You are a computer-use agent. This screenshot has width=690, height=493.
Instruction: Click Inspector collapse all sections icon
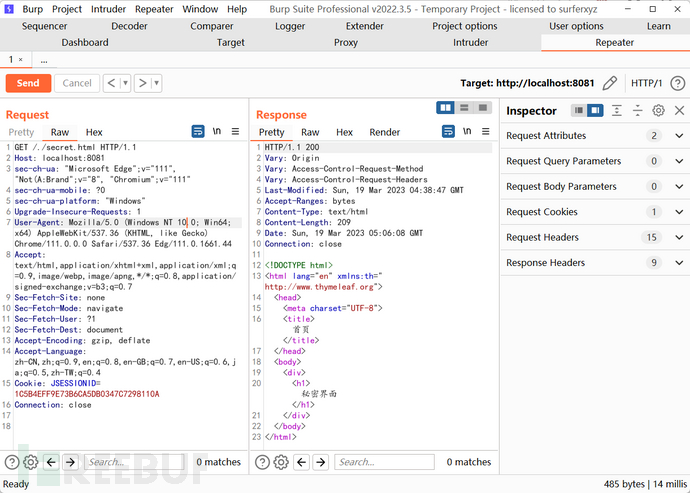point(638,110)
